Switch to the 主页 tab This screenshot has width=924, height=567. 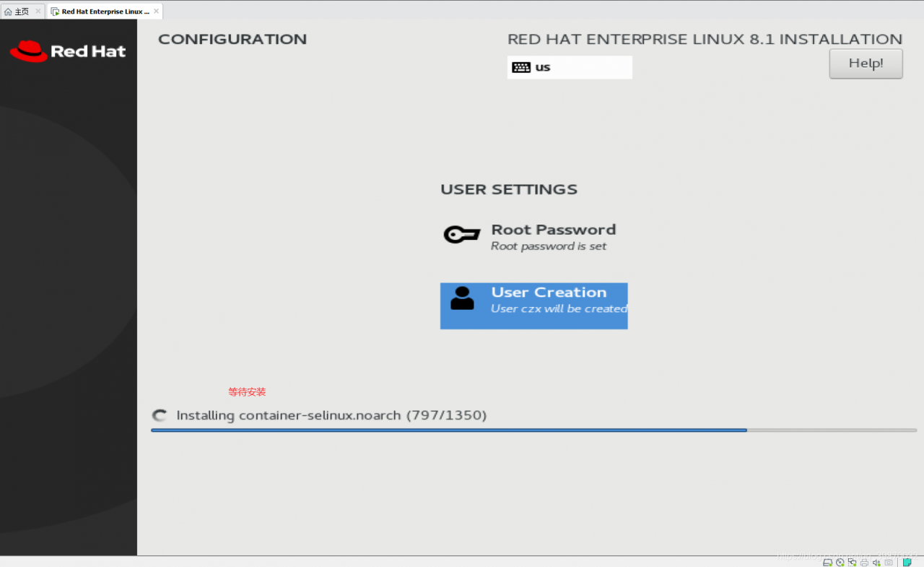tap(22, 12)
